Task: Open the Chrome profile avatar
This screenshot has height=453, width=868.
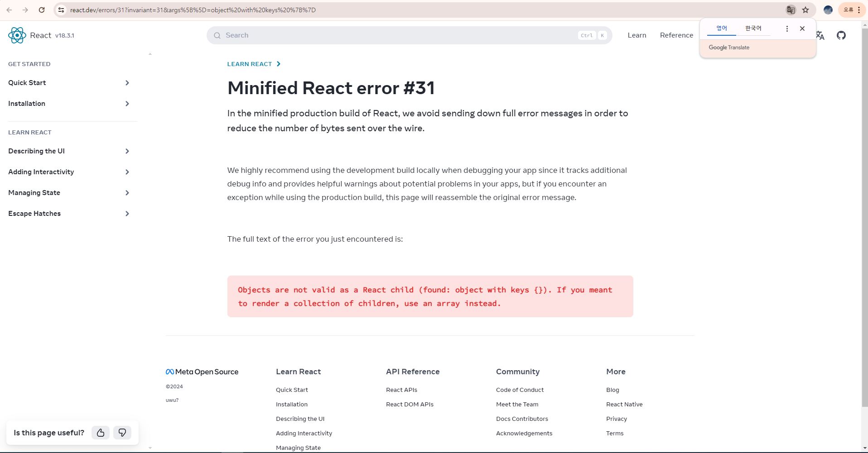Action: click(828, 10)
